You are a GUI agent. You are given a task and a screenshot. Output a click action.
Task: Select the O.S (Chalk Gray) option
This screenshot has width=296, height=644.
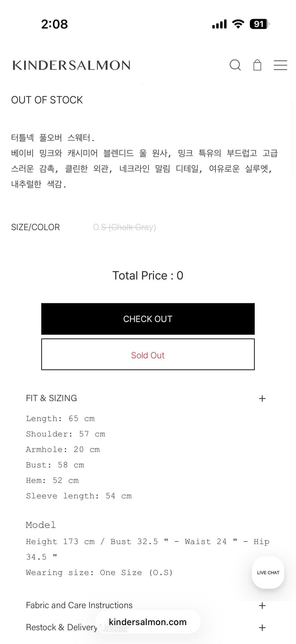point(124,227)
